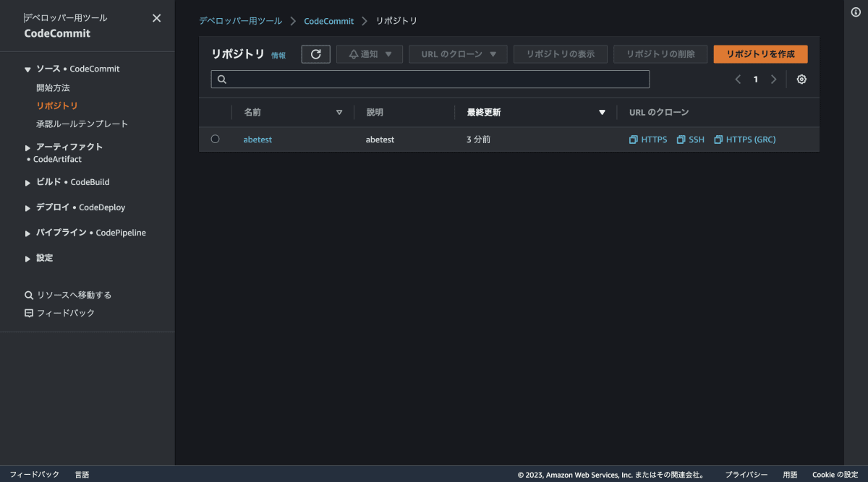Copy the HTTPS clone URL for abetest
This screenshot has height=482, width=868.
(x=648, y=139)
